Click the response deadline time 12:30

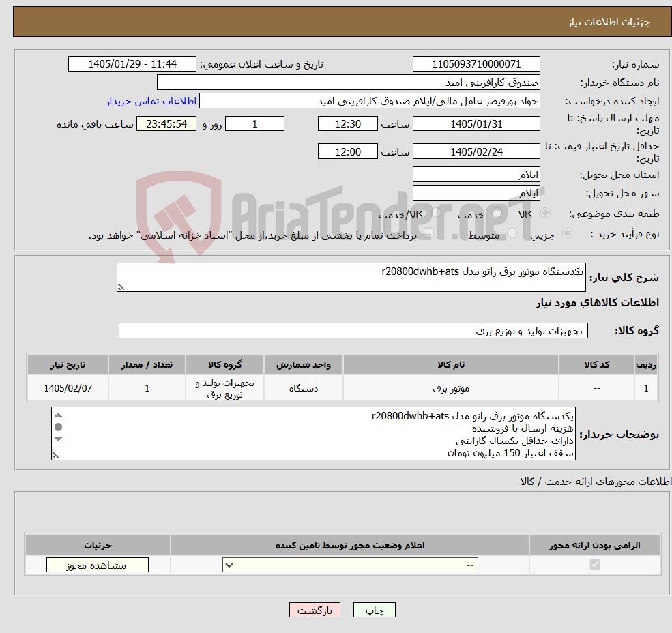point(347,124)
